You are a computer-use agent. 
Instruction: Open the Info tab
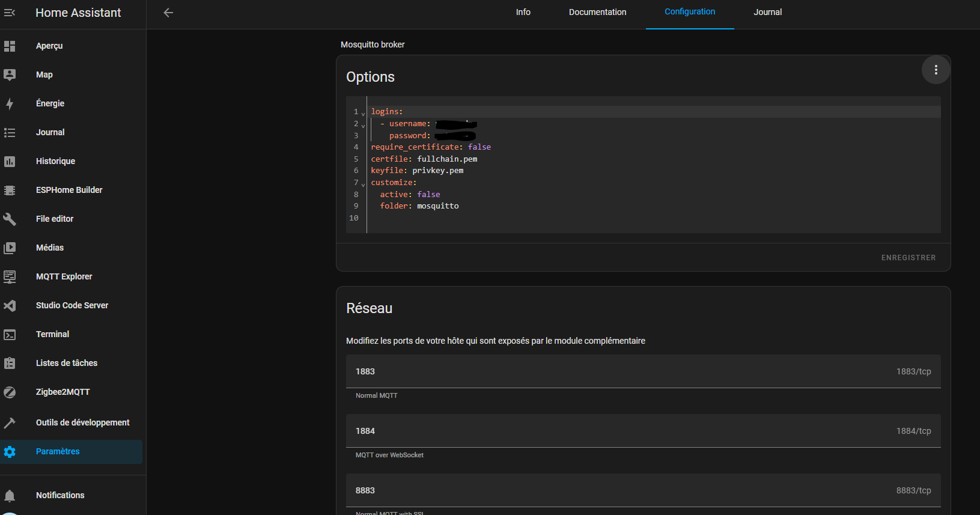[523, 12]
